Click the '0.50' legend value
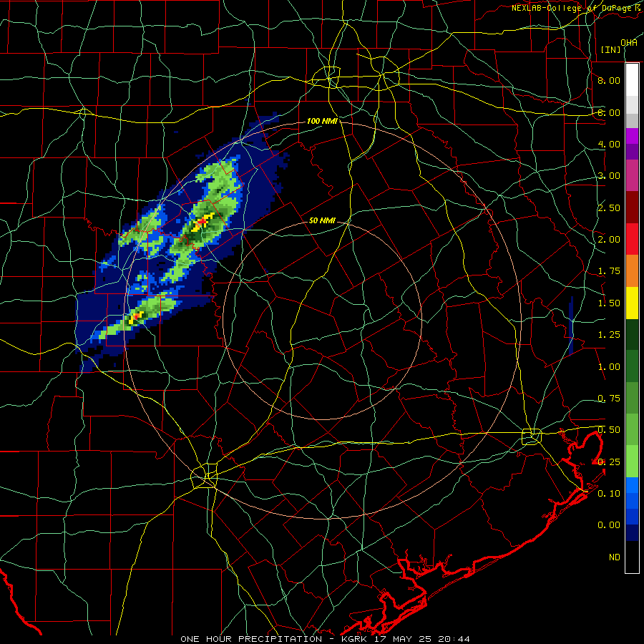Screen dimensions: 644x644 (609, 430)
